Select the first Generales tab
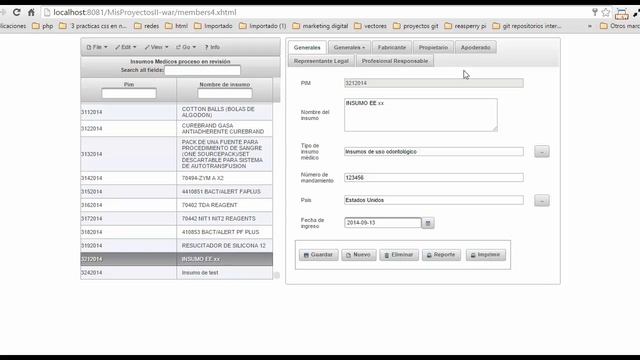 307,47
